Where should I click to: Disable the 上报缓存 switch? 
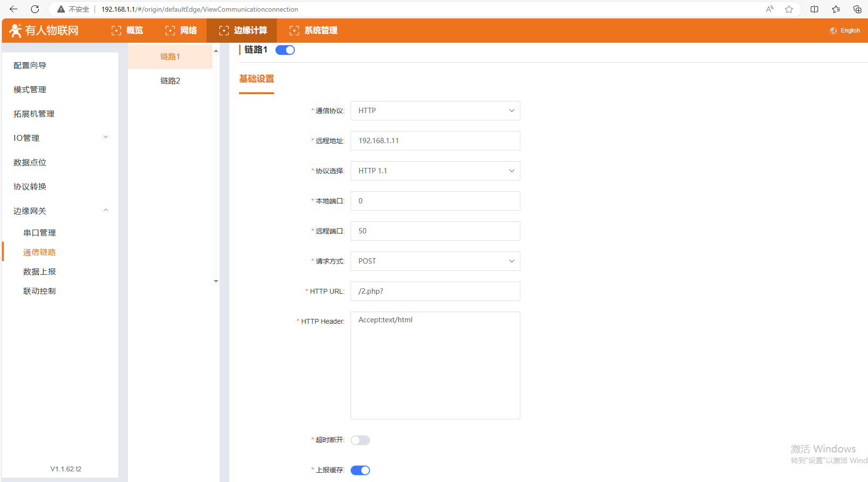click(x=360, y=470)
